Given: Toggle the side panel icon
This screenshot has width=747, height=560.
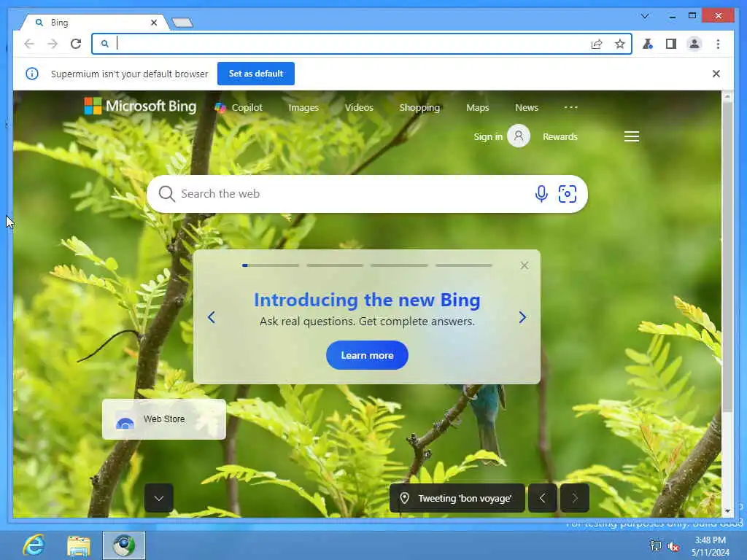Looking at the screenshot, I should [671, 44].
